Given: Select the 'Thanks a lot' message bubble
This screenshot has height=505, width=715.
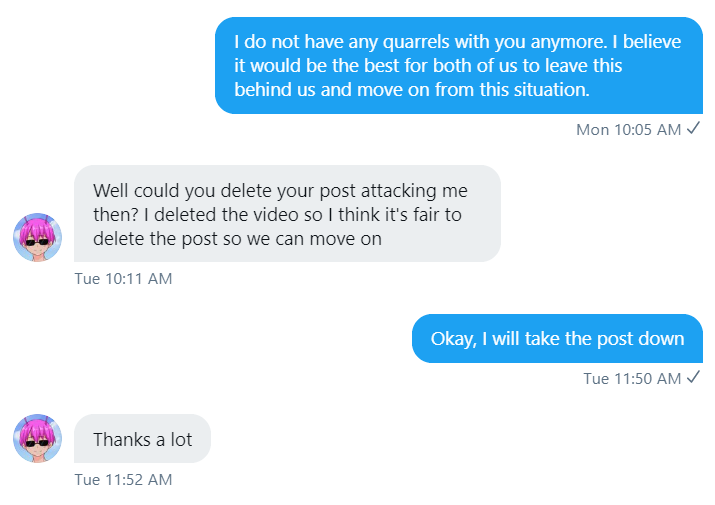Looking at the screenshot, I should coord(142,438).
